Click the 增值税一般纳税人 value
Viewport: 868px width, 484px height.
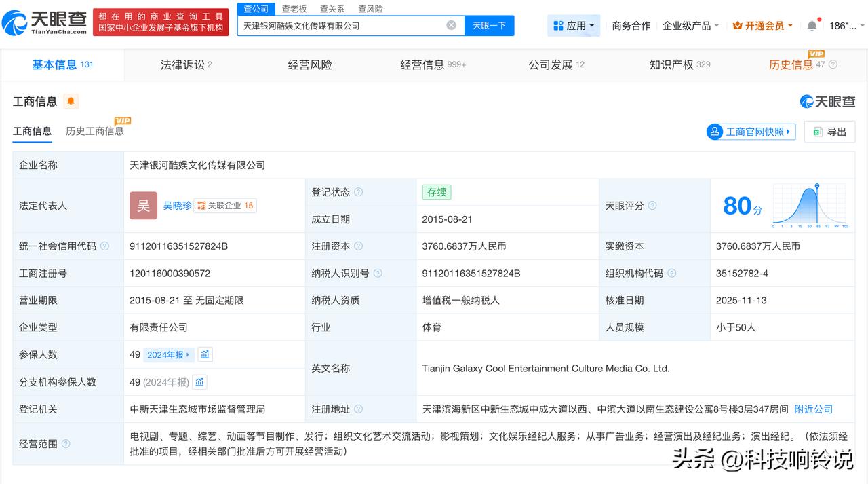click(x=461, y=301)
